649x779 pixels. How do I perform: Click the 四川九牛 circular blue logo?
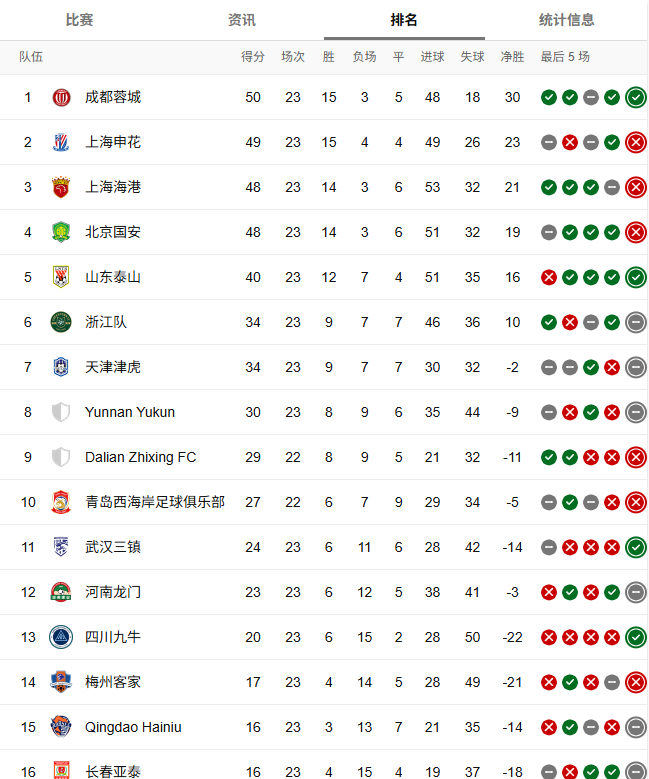61,637
